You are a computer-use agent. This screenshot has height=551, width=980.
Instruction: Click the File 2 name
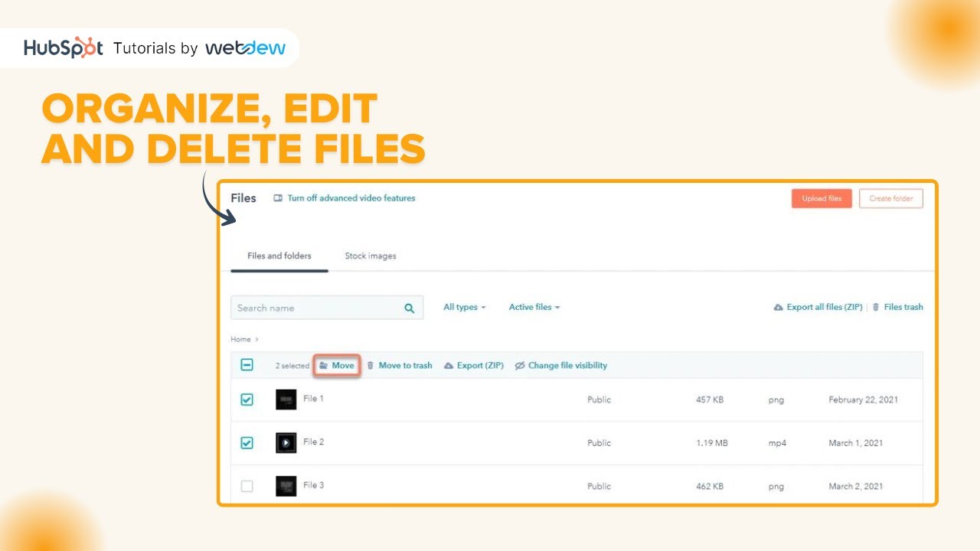point(313,442)
